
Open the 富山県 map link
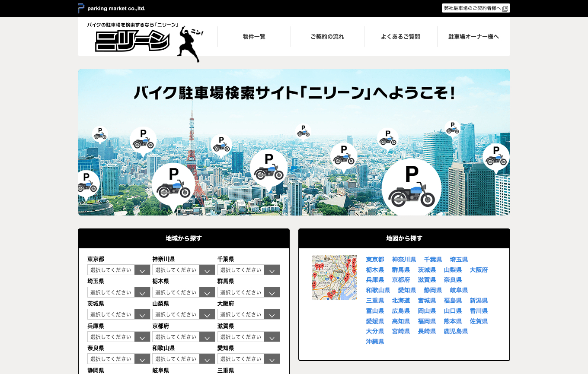point(375,311)
